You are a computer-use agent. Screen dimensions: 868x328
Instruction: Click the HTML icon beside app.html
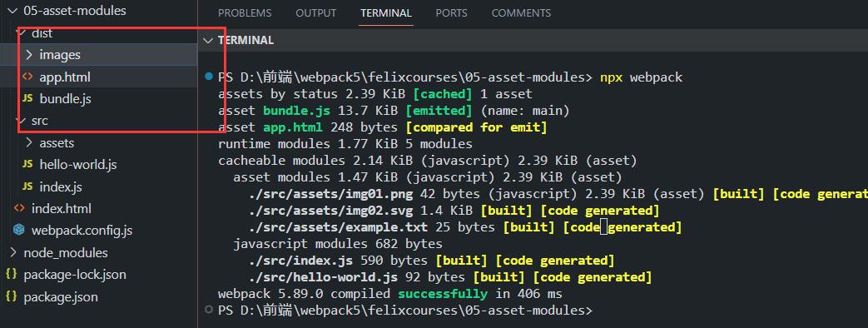tap(27, 77)
